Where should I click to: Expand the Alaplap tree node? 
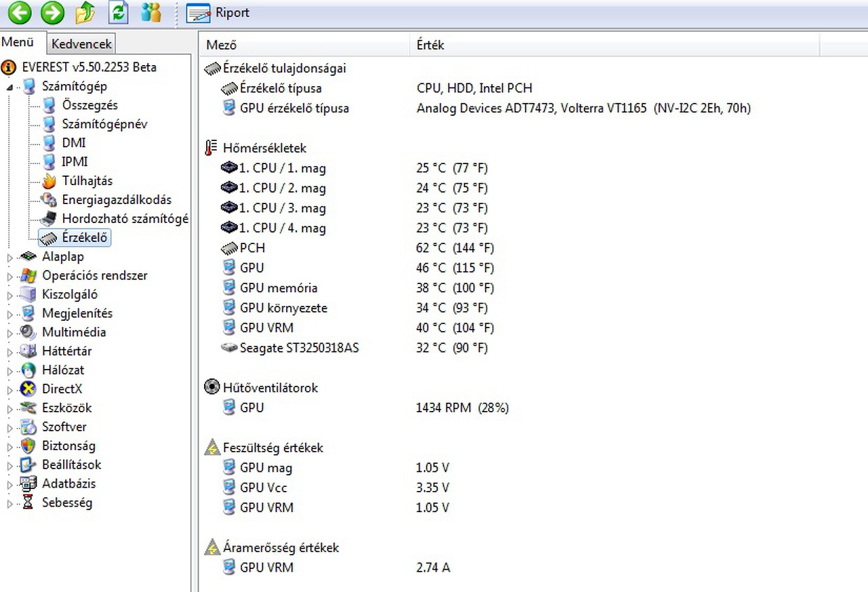pyautogui.click(x=9, y=257)
